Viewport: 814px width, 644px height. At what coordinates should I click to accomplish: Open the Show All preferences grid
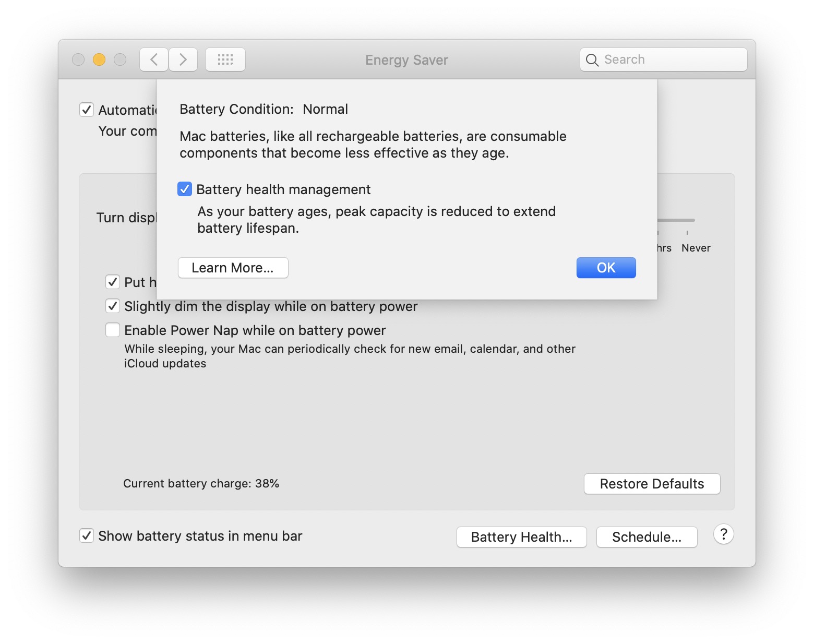coord(225,59)
